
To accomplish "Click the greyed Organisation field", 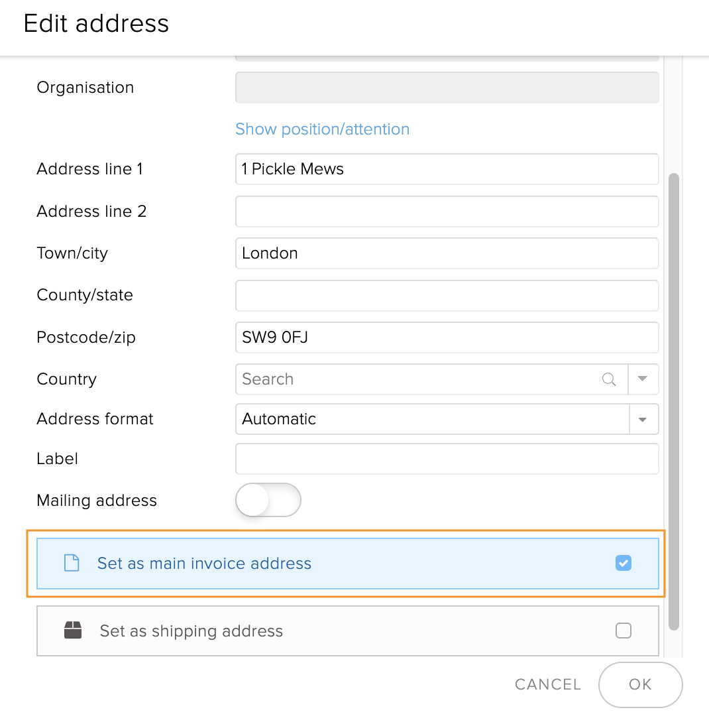I will tap(447, 88).
